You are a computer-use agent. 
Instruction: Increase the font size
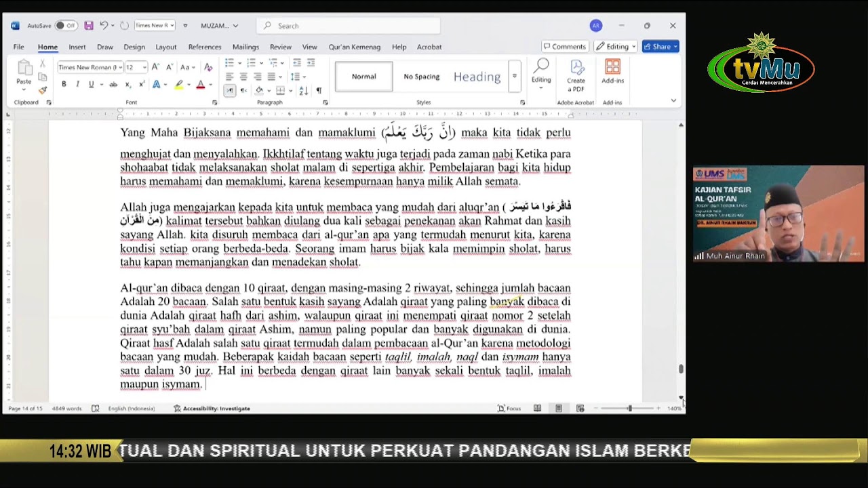pos(155,67)
